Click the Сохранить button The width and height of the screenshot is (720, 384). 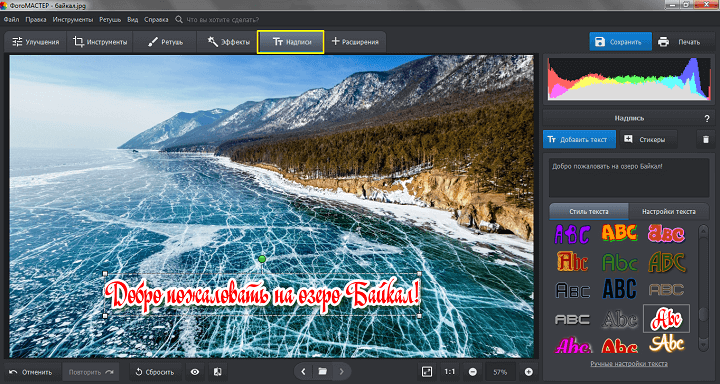pos(620,42)
